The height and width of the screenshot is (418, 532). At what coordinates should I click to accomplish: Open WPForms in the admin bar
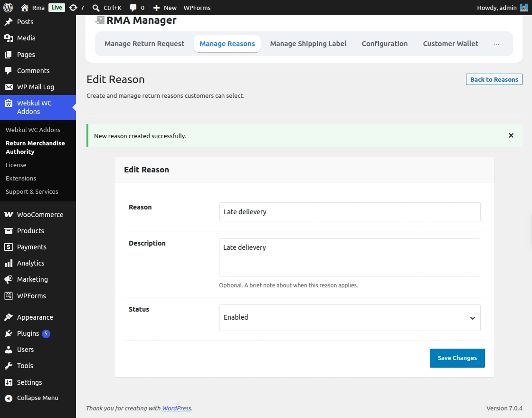coord(197,8)
